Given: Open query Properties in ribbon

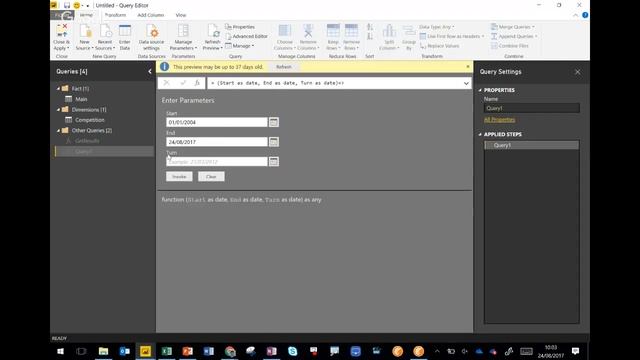Looking at the screenshot, I should coord(240,27).
